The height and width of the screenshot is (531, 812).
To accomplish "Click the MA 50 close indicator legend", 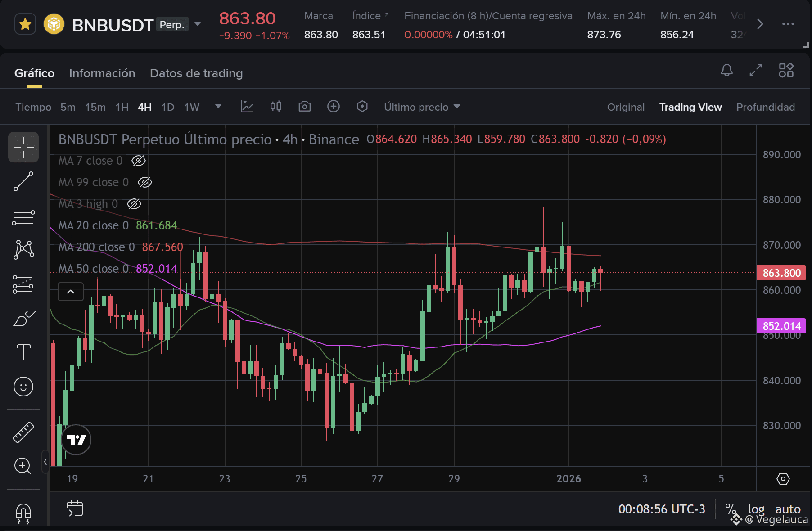I will click(94, 269).
